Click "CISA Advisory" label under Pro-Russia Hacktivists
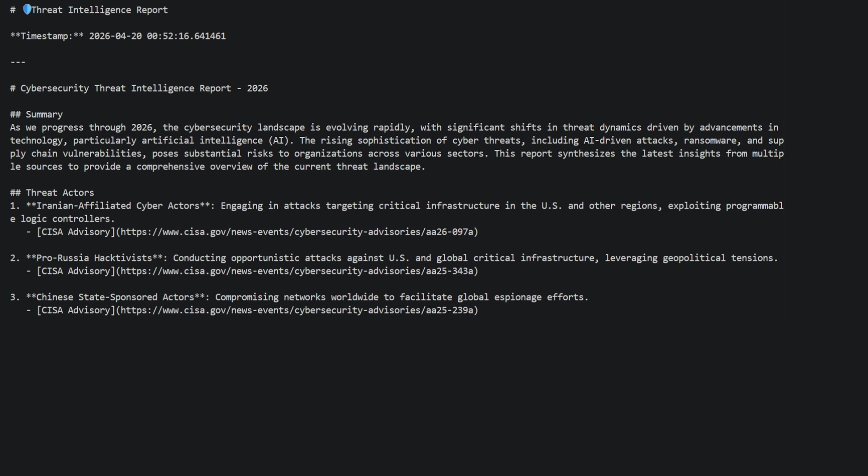Screen dimensions: 868x476 (x=76, y=271)
